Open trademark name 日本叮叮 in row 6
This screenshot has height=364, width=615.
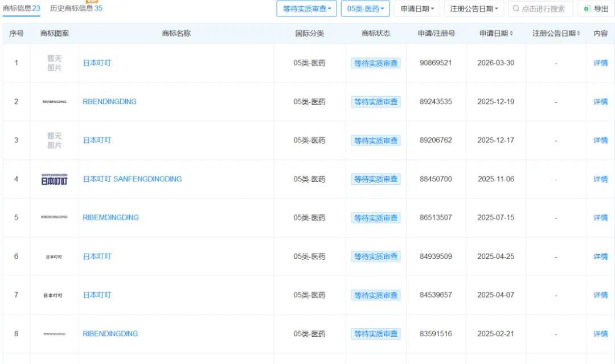97,257
